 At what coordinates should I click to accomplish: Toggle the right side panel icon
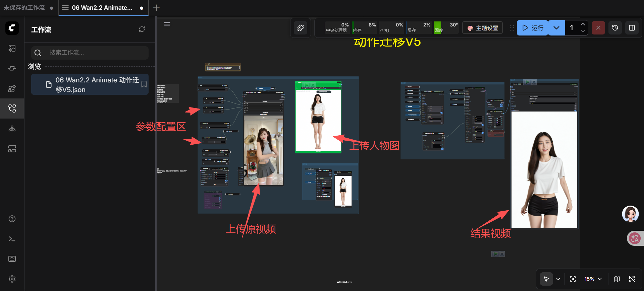coord(632,28)
